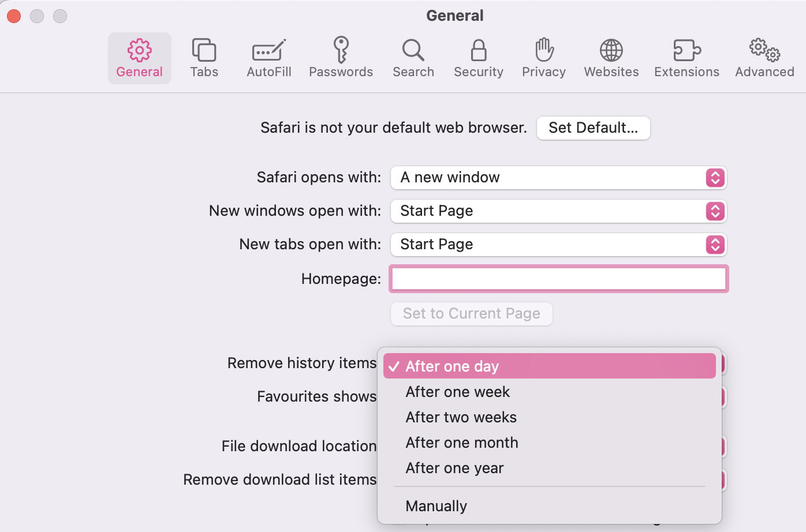
Task: Open the Extensions preferences pane
Action: coord(687,58)
